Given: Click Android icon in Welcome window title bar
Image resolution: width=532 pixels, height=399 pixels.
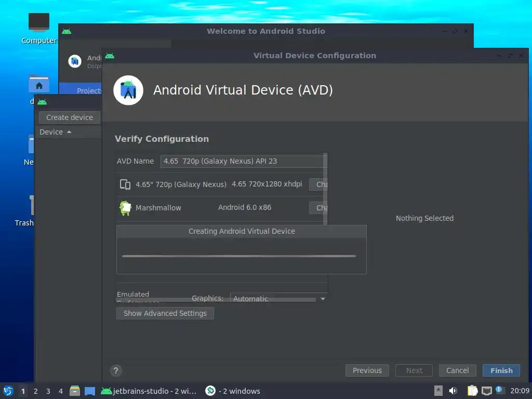Looking at the screenshot, I should [x=66, y=31].
